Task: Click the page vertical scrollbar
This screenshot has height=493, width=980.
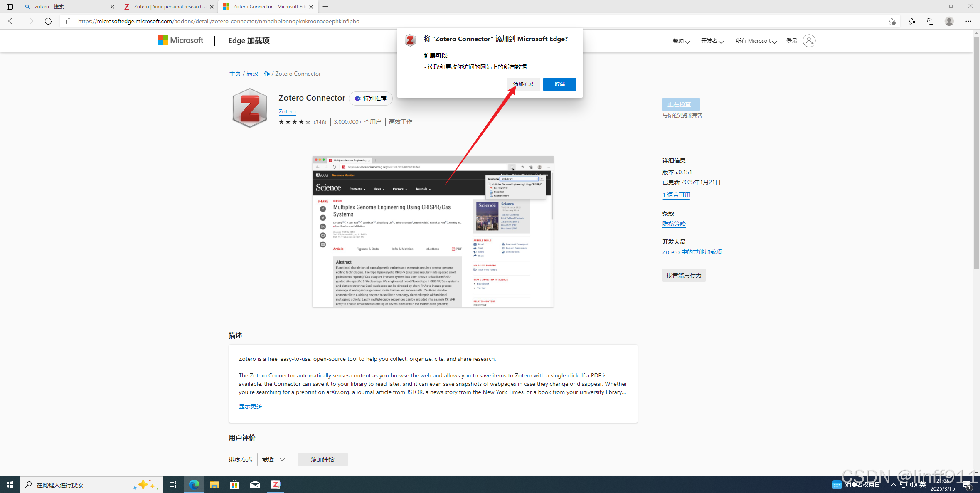Action: pyautogui.click(x=976, y=154)
